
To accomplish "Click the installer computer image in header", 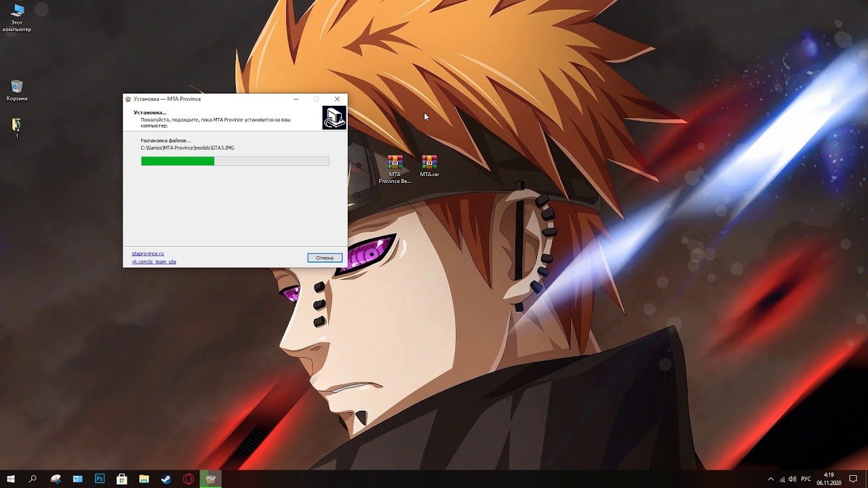I will pyautogui.click(x=334, y=117).
